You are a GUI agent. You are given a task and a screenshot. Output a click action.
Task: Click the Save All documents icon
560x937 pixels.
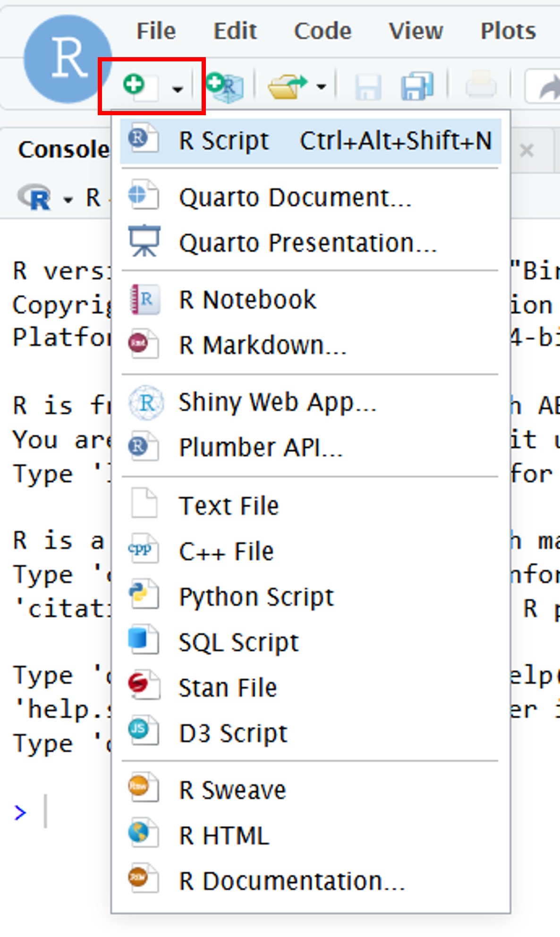[x=417, y=86]
